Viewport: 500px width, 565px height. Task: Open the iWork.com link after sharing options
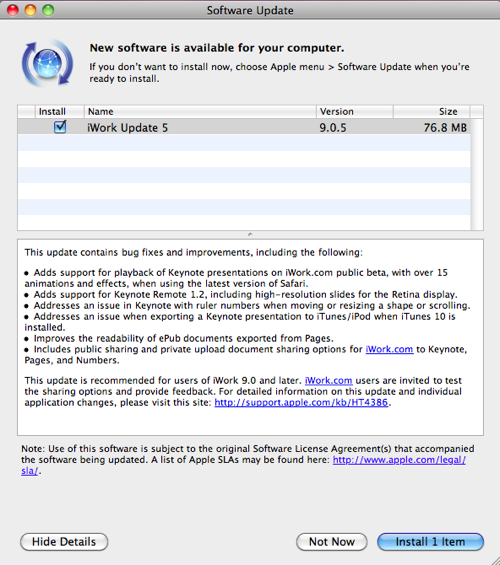click(389, 349)
